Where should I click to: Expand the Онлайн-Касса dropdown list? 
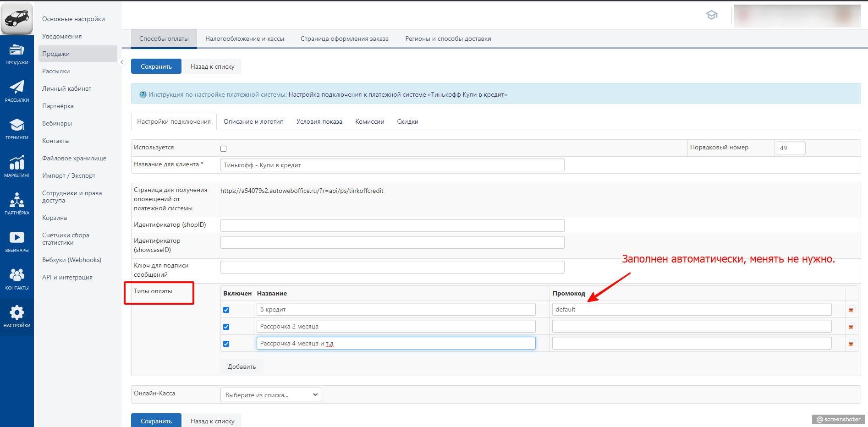(270, 395)
